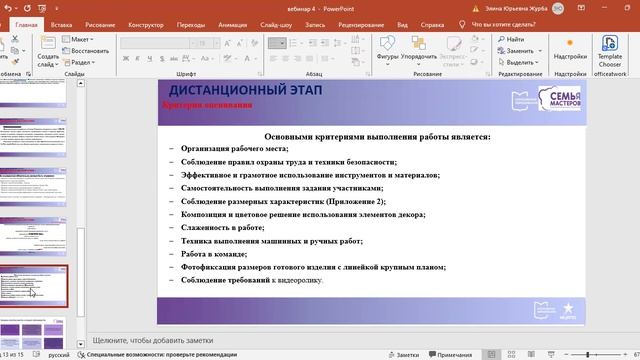Click the lightbulb 'Что вы хотите сделать?' box
640x360 pixels.
(498, 24)
